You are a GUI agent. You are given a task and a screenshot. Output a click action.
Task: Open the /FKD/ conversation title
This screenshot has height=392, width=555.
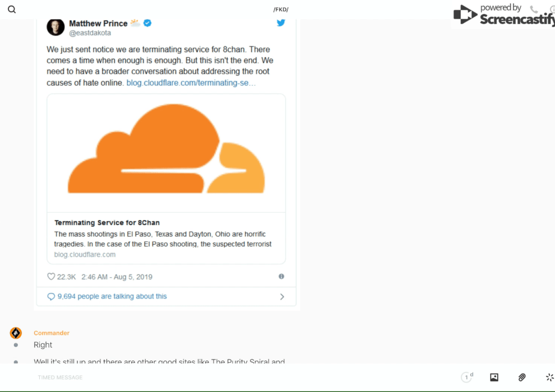click(x=281, y=10)
